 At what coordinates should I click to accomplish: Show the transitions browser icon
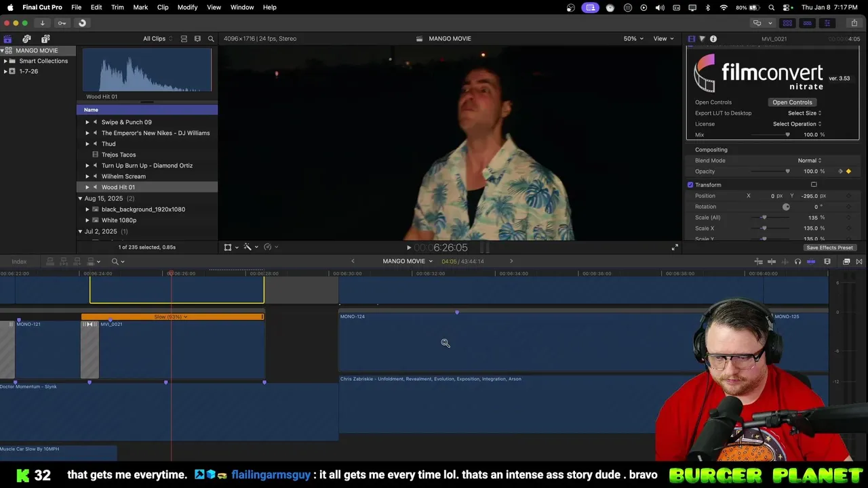tap(859, 262)
